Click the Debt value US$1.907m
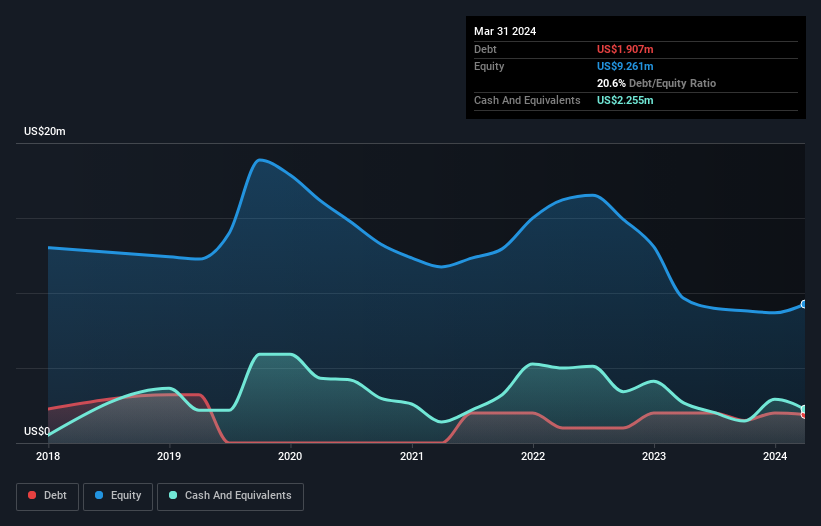Screen dimensions: 821x526 [x=625, y=49]
